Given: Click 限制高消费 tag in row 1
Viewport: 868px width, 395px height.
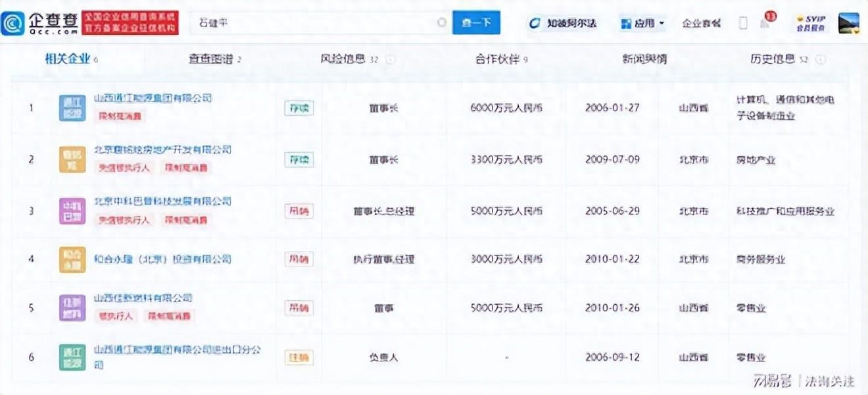Looking at the screenshot, I should click(120, 116).
